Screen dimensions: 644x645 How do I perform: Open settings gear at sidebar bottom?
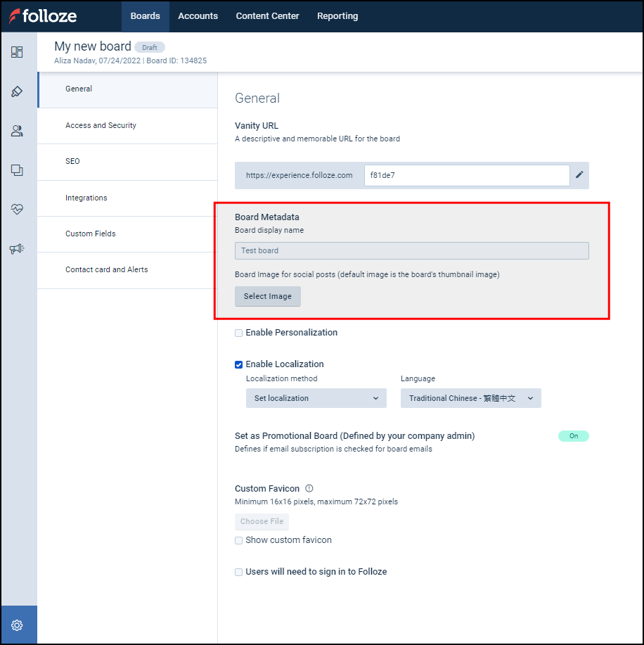point(18,625)
